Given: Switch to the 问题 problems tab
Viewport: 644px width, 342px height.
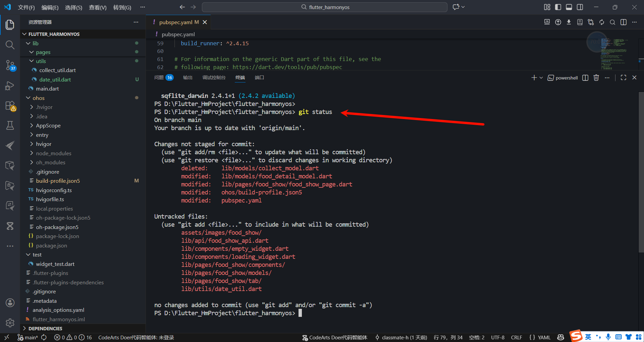Looking at the screenshot, I should pos(164,78).
